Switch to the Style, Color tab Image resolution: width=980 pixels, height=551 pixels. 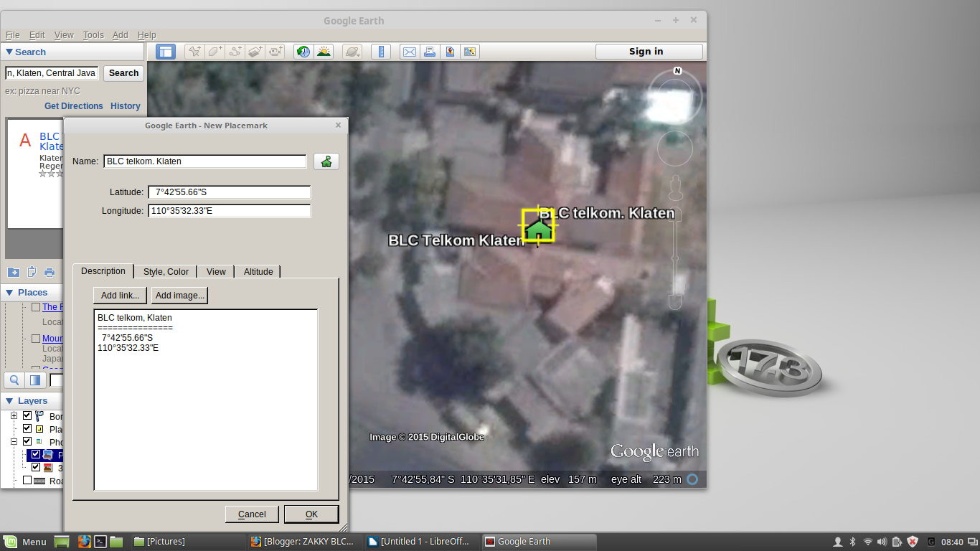166,272
